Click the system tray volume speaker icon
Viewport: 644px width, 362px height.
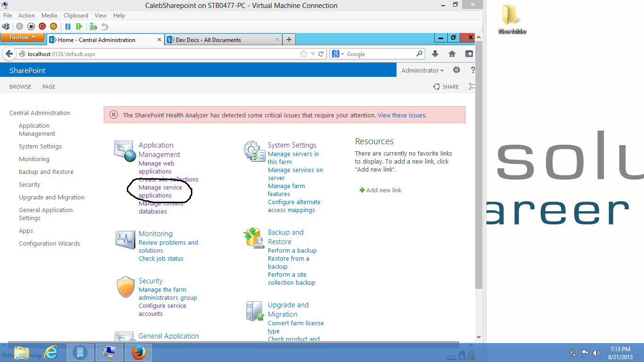(x=596, y=353)
